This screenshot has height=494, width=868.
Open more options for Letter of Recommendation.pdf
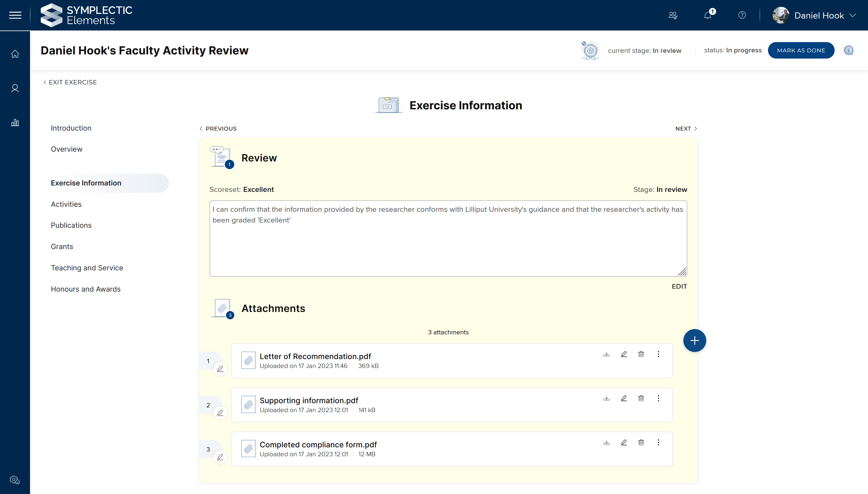coord(658,354)
